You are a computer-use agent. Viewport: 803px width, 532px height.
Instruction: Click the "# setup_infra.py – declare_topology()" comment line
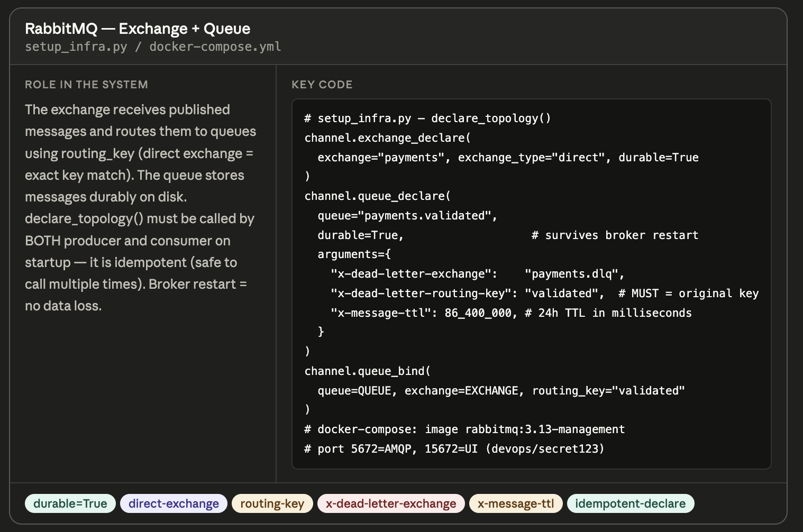tap(427, 118)
